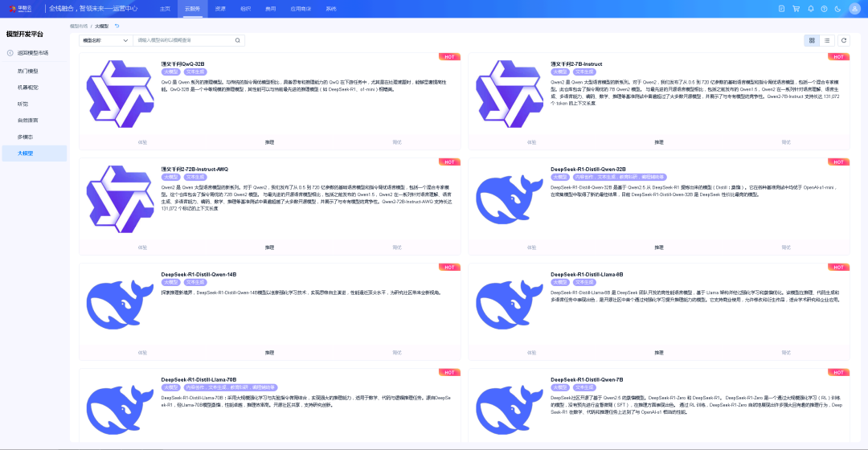
Task: Click 体验 on 通义千问2-7B-Instruct card
Action: click(x=531, y=142)
